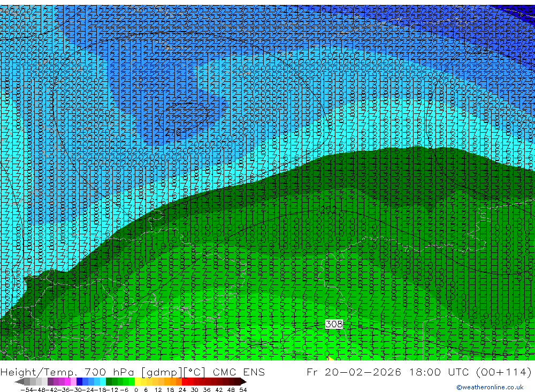The width and height of the screenshot is (535, 392).
Task: Click the right dark-red arrow end of color scale
Action: pyautogui.click(x=243, y=382)
